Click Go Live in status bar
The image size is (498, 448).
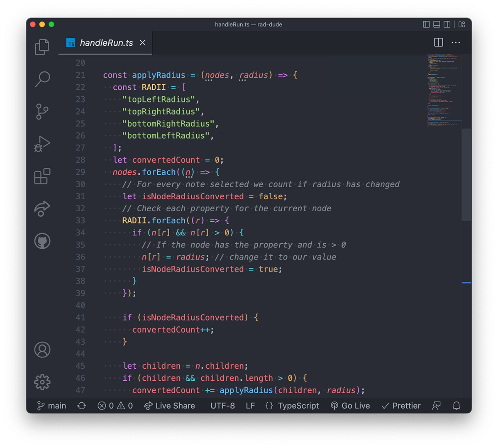pyautogui.click(x=350, y=406)
